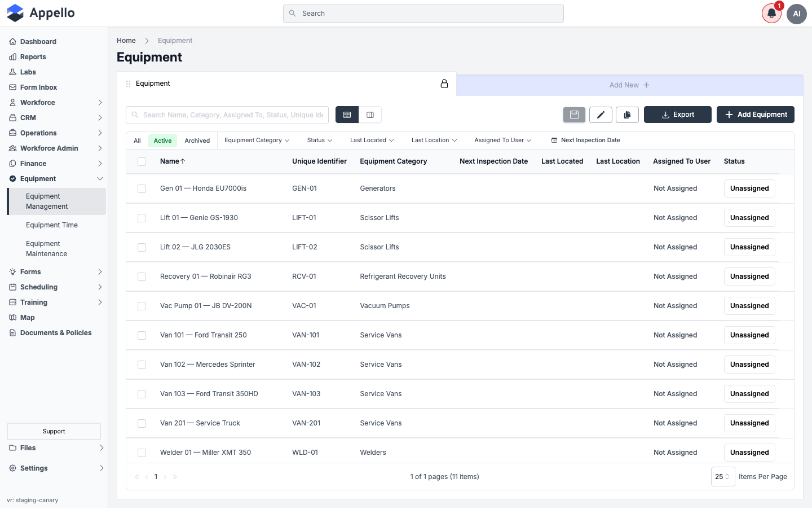Check the Van 101 — Ford Transit 250 row
The width and height of the screenshot is (812, 518).
coord(142,335)
